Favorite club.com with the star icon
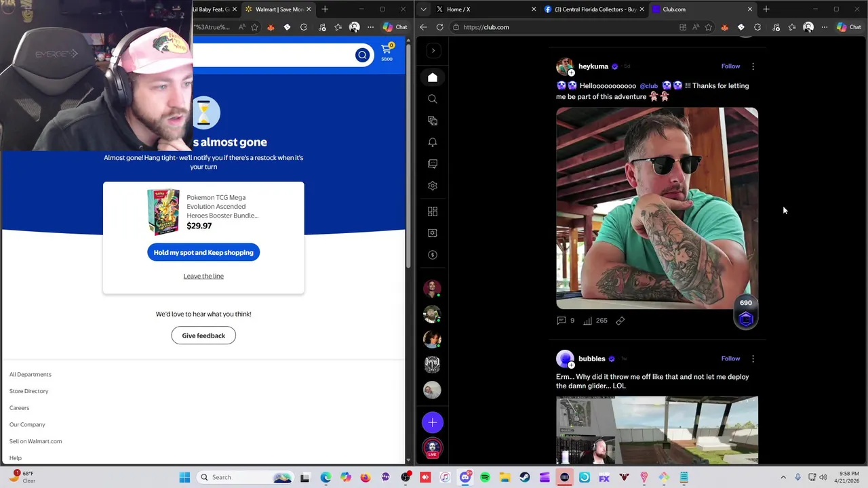The width and height of the screenshot is (868, 488). coord(709,27)
